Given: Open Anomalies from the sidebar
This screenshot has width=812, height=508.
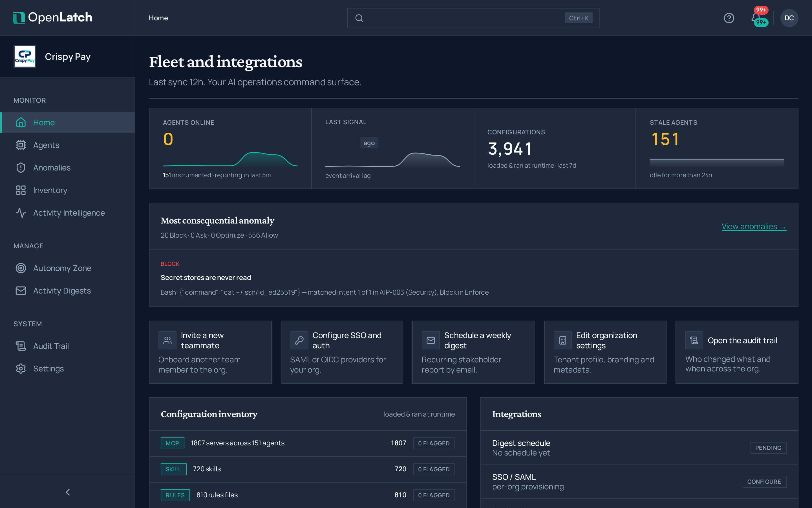Looking at the screenshot, I should pos(67,167).
